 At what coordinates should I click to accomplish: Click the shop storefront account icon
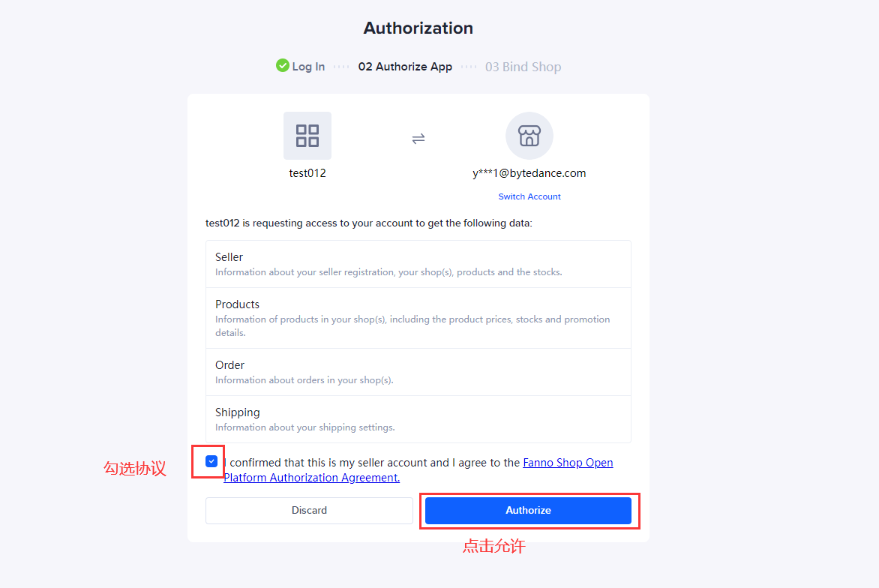[x=529, y=136]
